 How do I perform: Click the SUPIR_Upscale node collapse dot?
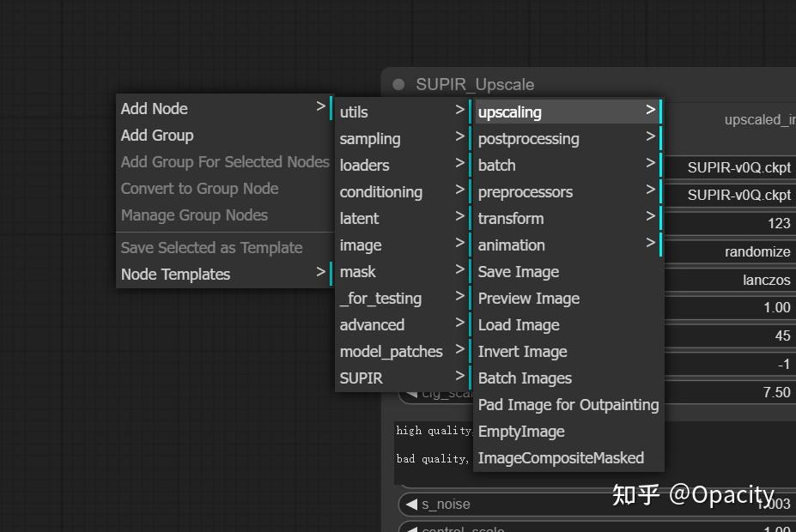click(x=398, y=84)
